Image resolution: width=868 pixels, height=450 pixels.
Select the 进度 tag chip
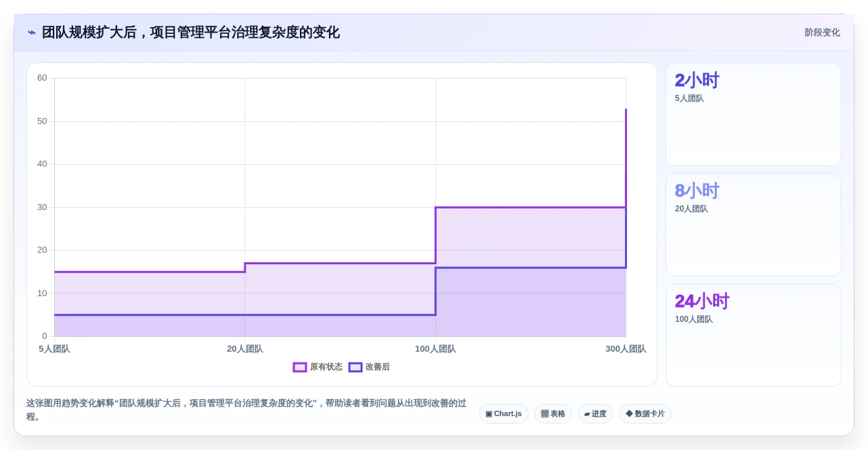point(595,413)
